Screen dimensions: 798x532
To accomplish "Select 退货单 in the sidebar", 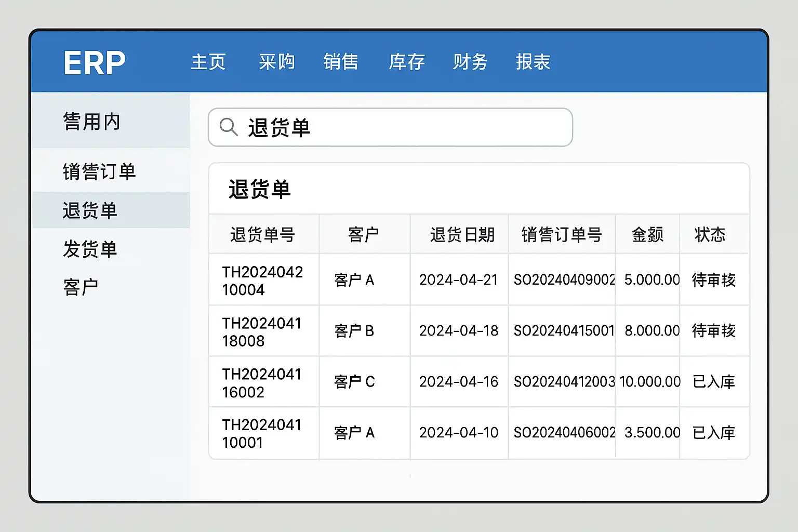I will pyautogui.click(x=90, y=210).
